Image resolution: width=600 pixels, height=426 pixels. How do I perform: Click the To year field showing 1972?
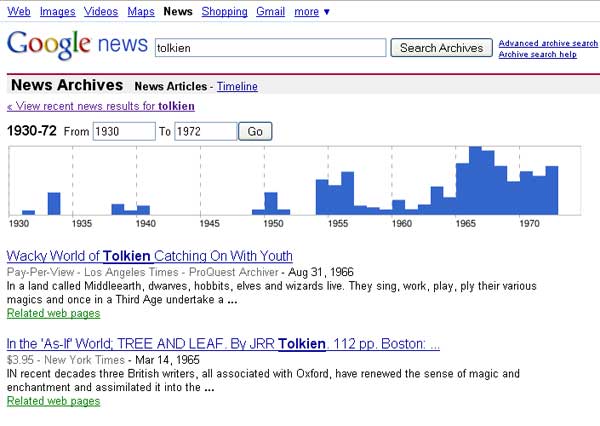click(205, 131)
